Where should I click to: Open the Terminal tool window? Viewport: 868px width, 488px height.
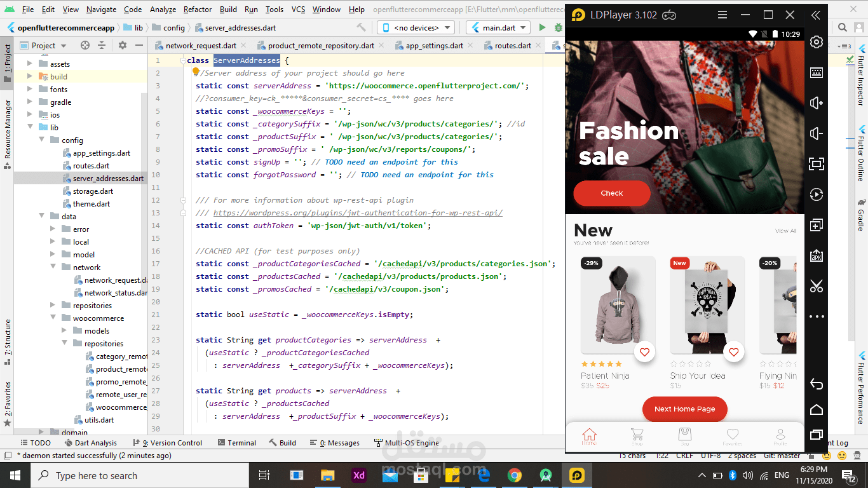236,443
